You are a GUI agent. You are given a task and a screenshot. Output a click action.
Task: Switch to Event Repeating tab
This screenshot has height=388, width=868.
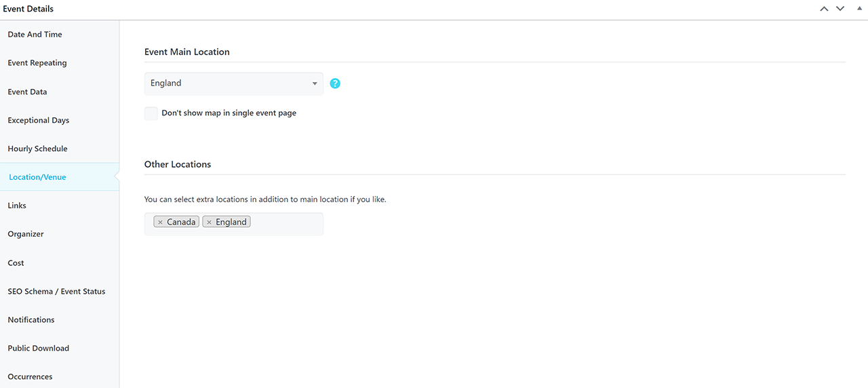(x=37, y=63)
